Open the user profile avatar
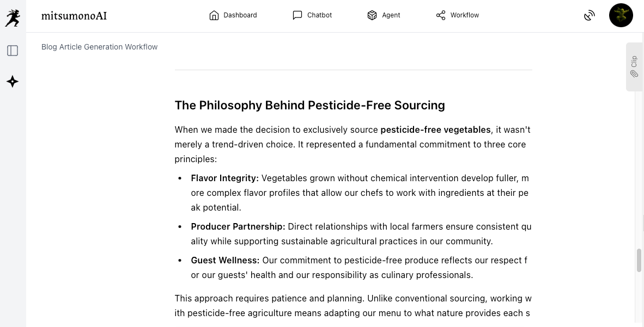Viewport: 644px width, 327px height. [x=621, y=15]
